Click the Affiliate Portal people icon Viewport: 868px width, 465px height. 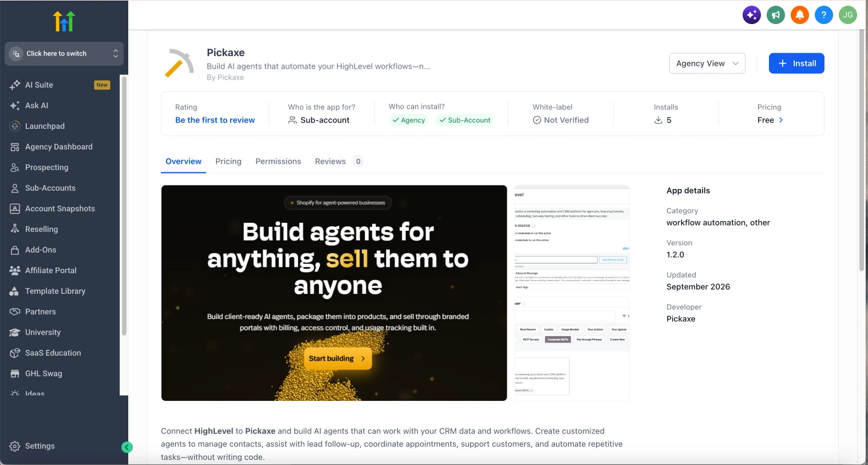(15, 270)
